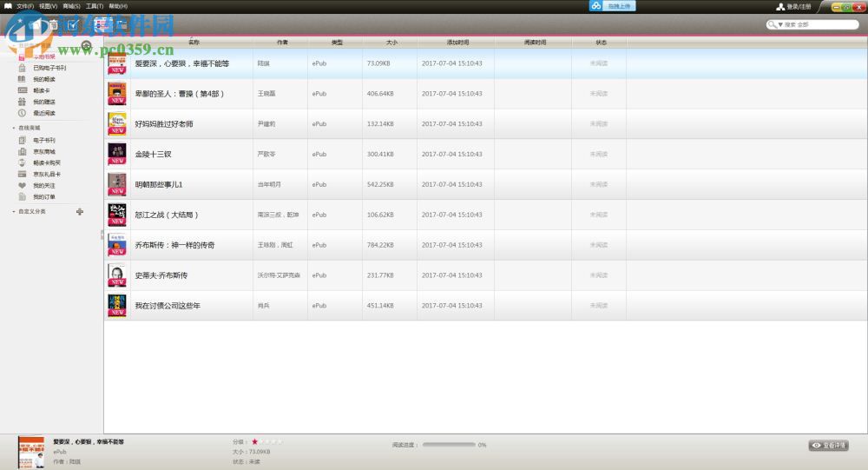Open the 文件(F) menu
Viewport: 868px width, 470px height.
point(25,6)
